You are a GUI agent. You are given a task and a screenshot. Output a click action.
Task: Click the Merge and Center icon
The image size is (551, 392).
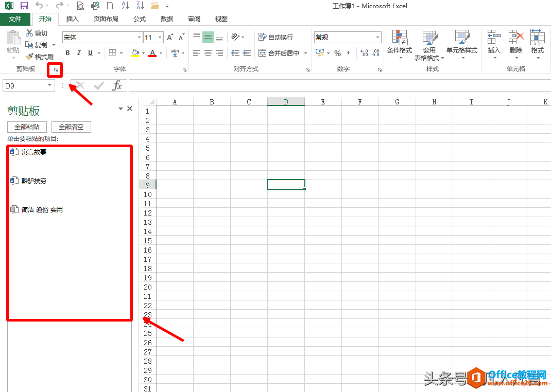[262, 53]
